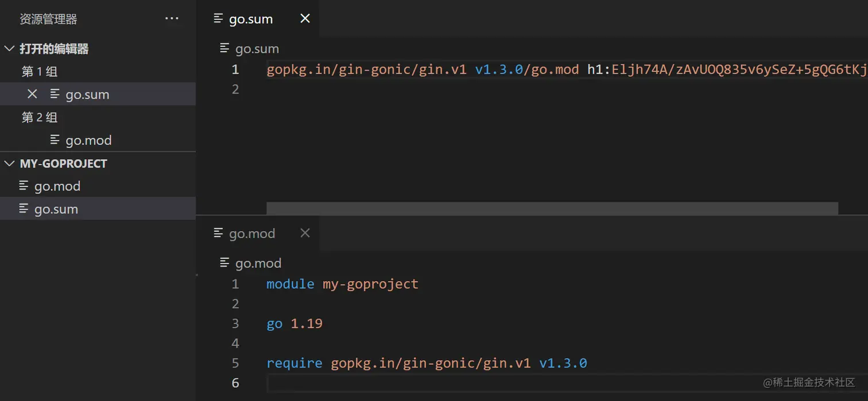This screenshot has height=401, width=868.
Task: Switch to the go.sum editor tab
Action: pyautogui.click(x=251, y=19)
